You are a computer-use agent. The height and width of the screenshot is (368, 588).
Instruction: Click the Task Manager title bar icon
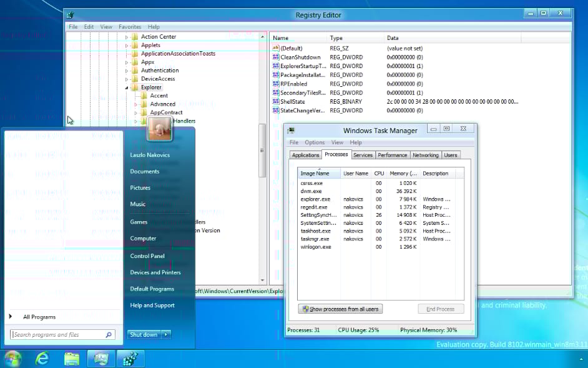pyautogui.click(x=291, y=131)
